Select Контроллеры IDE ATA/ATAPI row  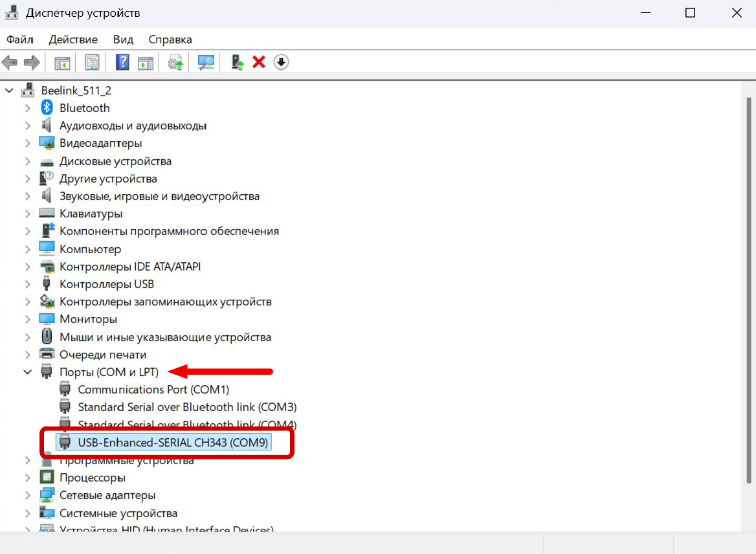coord(130,266)
